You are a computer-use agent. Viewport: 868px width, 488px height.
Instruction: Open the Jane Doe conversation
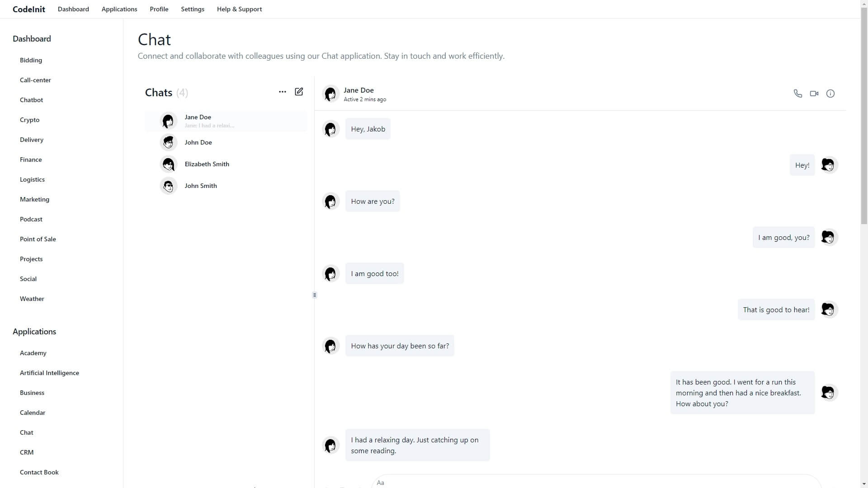point(226,121)
